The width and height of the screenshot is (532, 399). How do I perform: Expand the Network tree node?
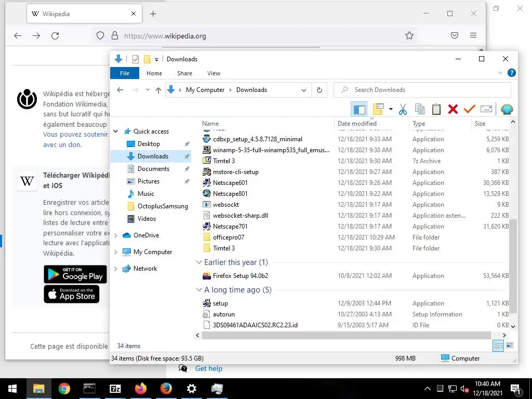[x=116, y=269]
